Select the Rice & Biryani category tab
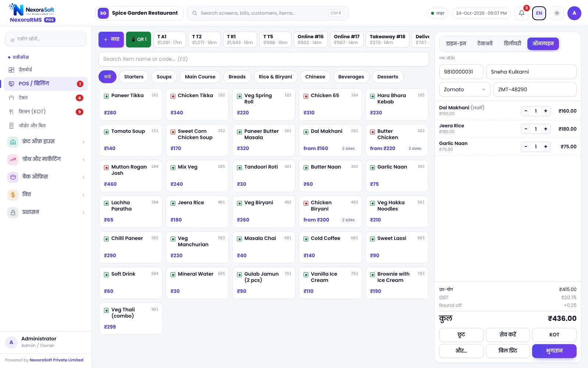This screenshot has width=588, height=368. click(275, 77)
